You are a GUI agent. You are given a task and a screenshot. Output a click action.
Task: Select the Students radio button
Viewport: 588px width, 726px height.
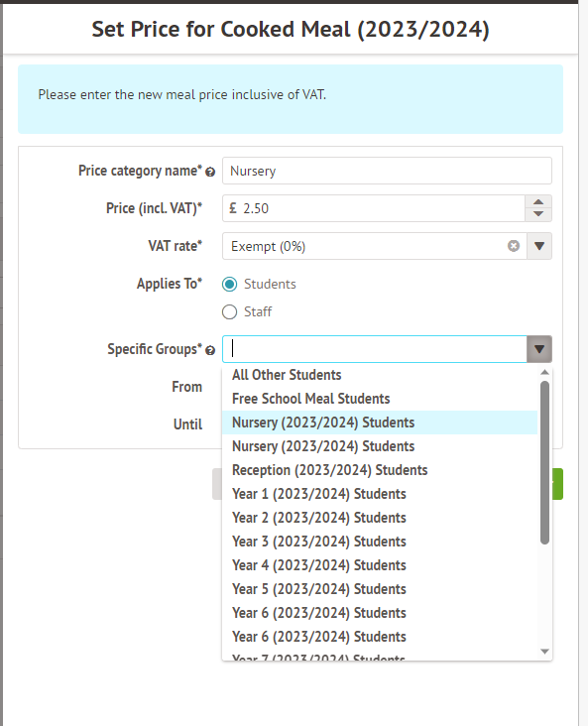pyautogui.click(x=230, y=285)
